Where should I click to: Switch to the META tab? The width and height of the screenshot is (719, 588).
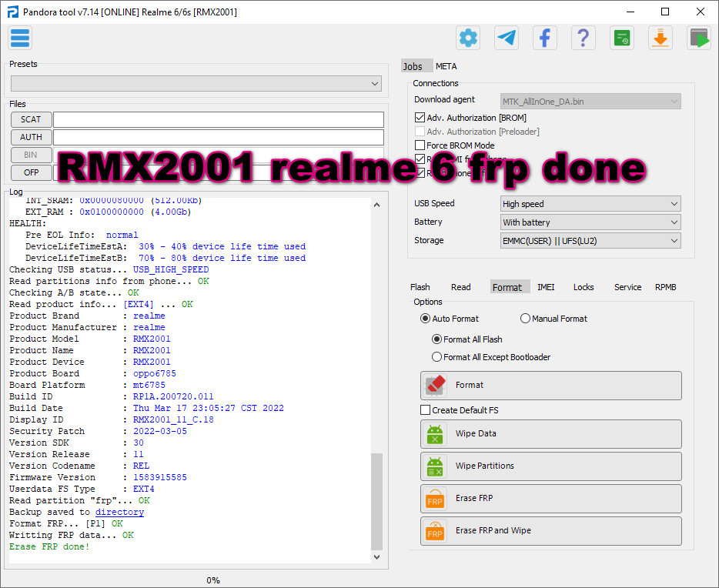pyautogui.click(x=446, y=66)
